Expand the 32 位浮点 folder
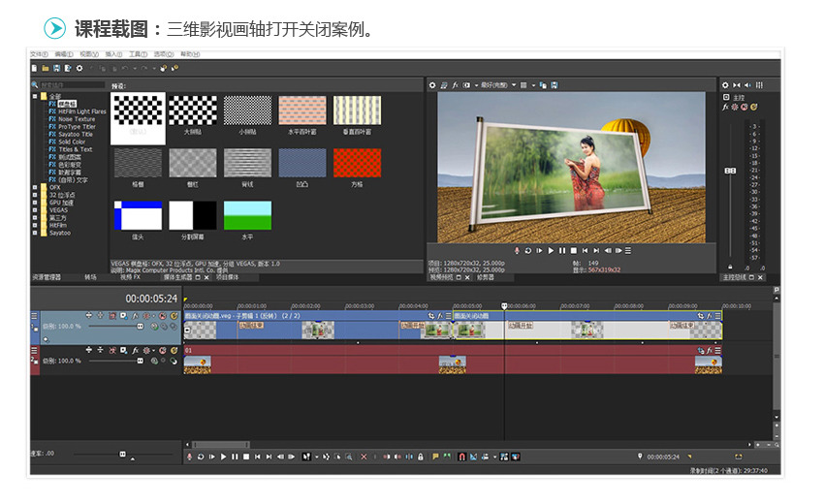 pos(35,195)
